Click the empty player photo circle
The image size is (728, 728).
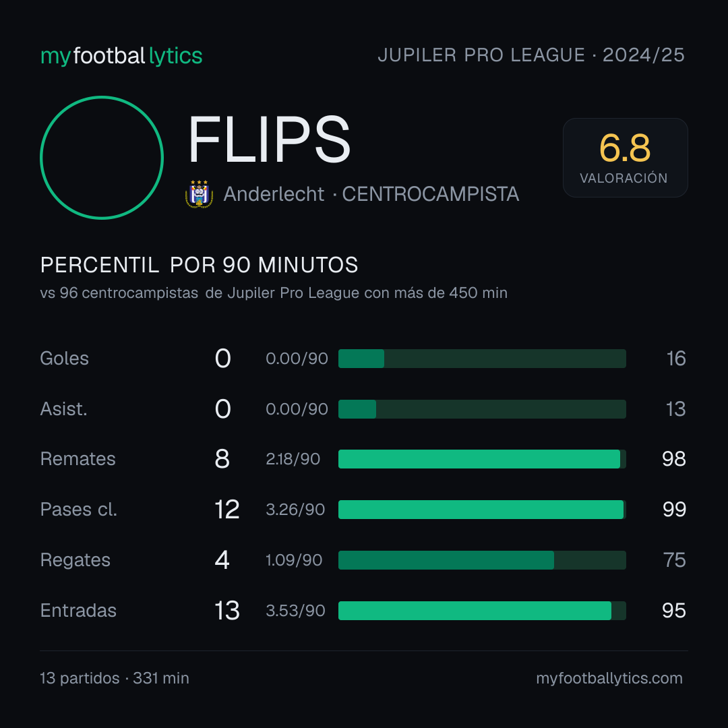(x=102, y=157)
